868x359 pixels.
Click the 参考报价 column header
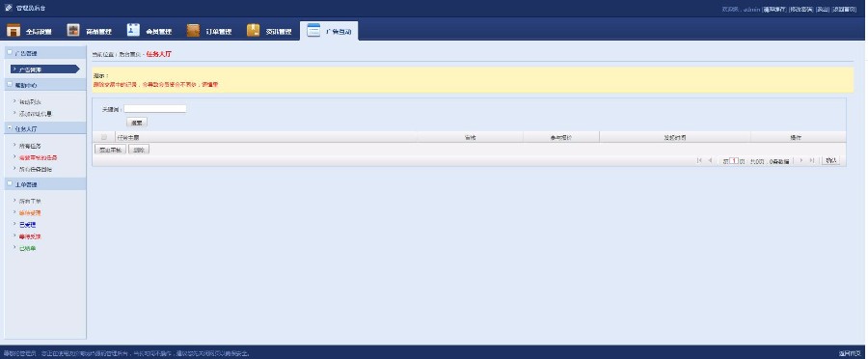tap(560, 137)
